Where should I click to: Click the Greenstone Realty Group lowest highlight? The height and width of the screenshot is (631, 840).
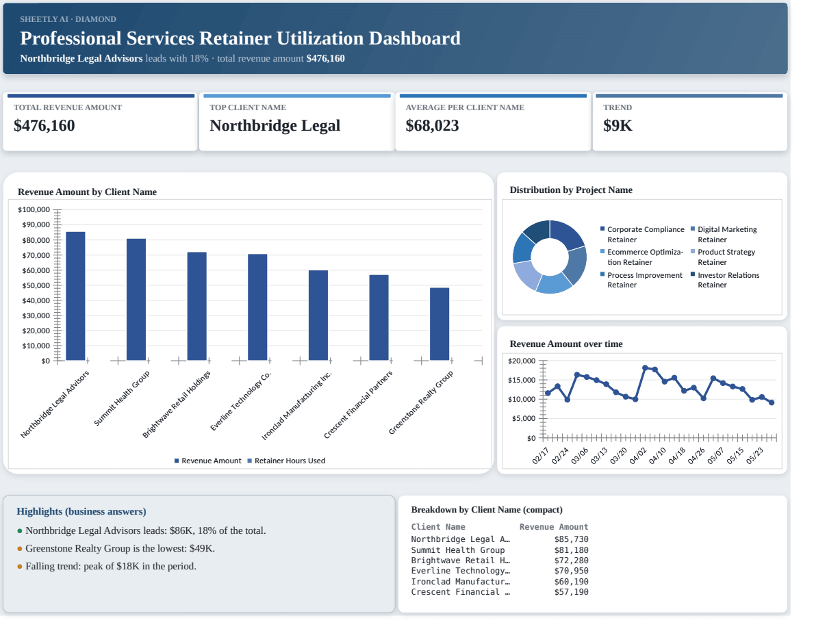(x=116, y=548)
